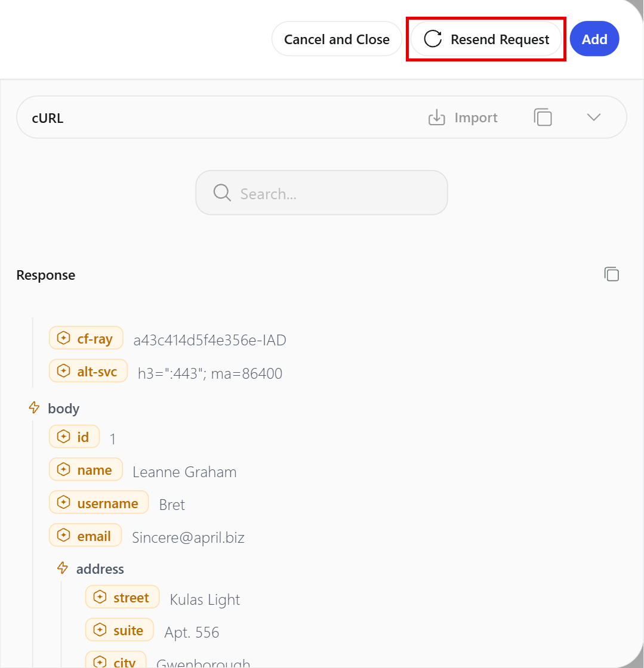Select the id variable pill
This screenshot has width=644, height=668.
point(74,437)
